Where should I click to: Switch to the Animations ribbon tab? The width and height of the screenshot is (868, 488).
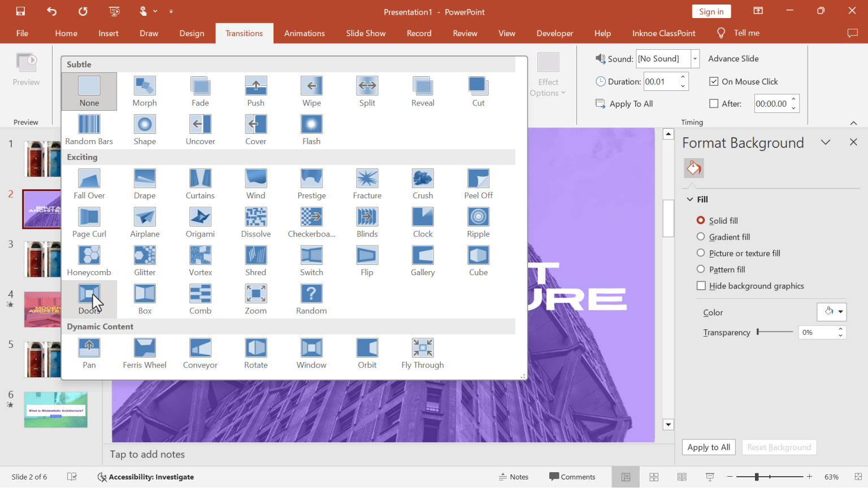coord(305,33)
